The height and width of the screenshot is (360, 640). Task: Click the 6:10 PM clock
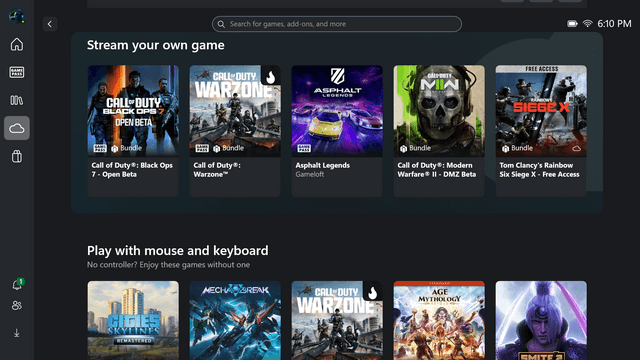(x=614, y=24)
